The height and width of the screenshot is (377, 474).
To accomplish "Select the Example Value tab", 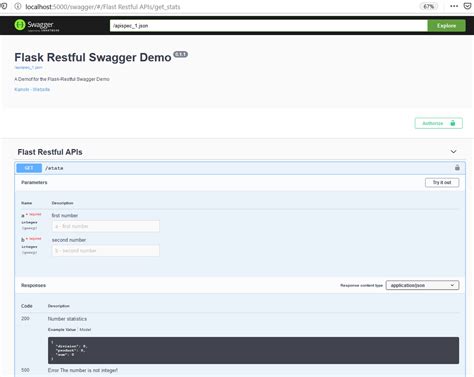I will click(x=62, y=330).
